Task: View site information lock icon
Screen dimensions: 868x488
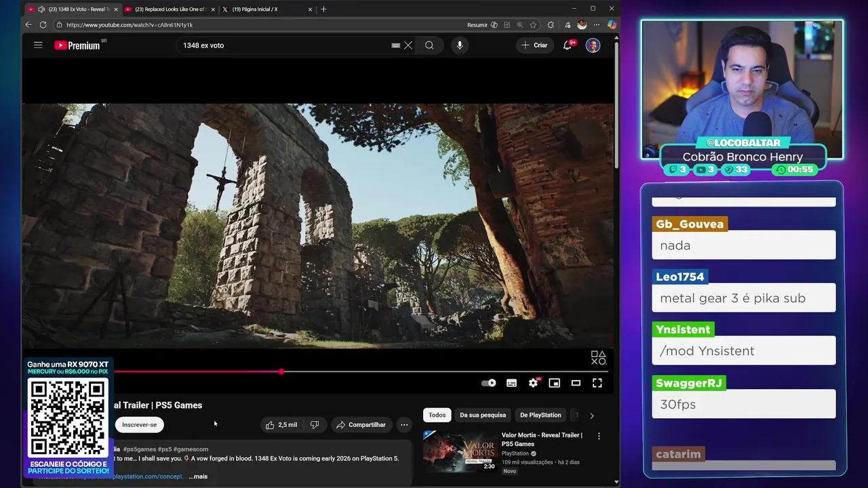Action: 59,25
